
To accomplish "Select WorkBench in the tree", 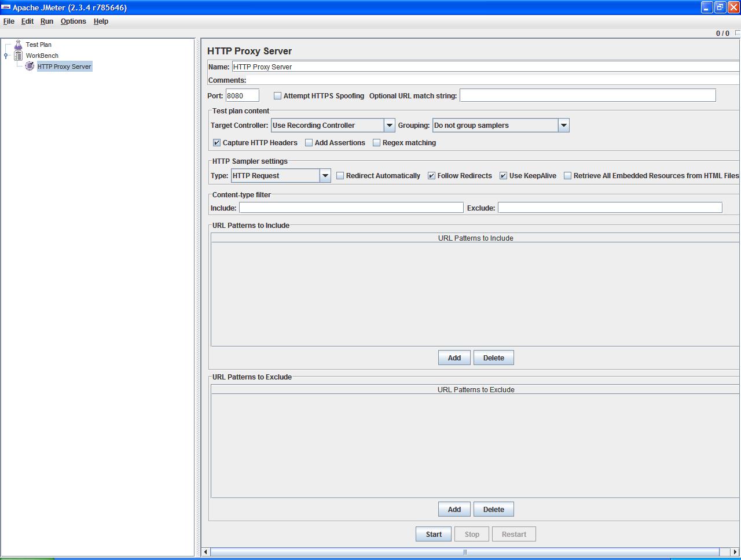I will [x=42, y=56].
